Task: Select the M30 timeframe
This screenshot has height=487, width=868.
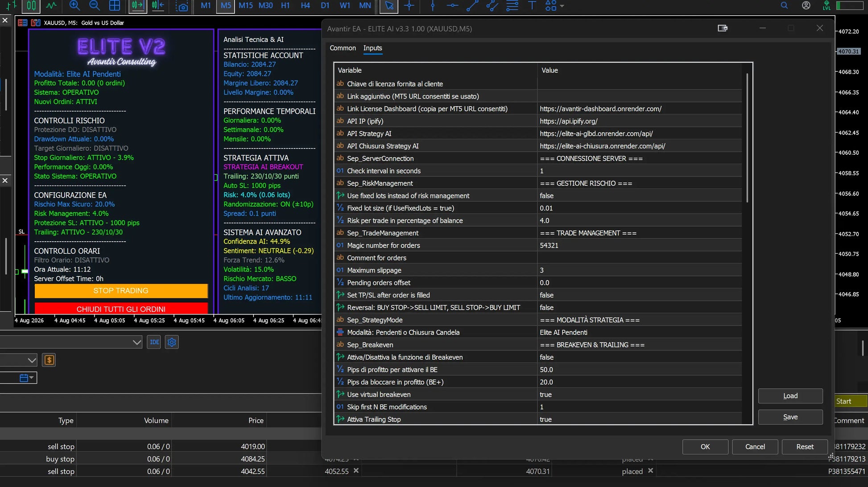Action: pyautogui.click(x=265, y=6)
